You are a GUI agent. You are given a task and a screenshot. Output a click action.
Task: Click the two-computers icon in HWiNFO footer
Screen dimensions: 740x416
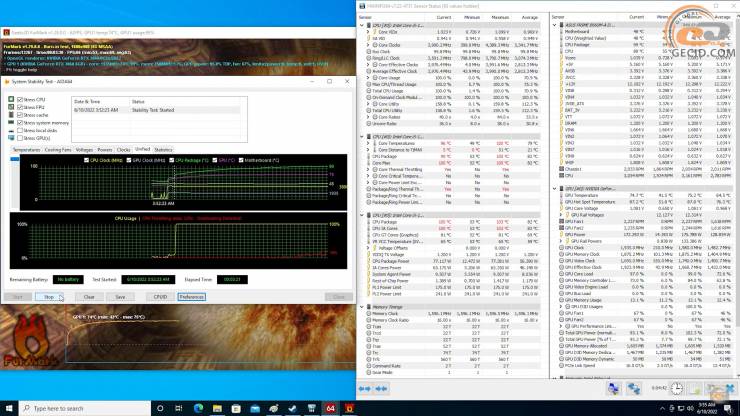pos(633,389)
